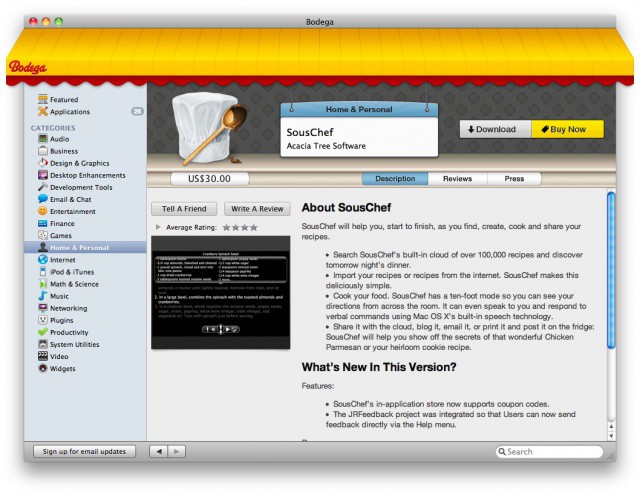Click the SousChef chef hat app icon

[208, 129]
